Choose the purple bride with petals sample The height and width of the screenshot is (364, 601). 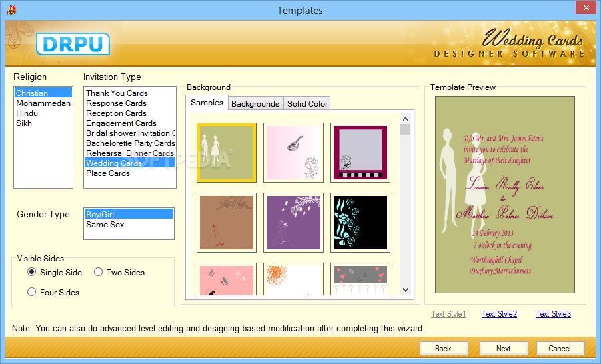coord(293,223)
